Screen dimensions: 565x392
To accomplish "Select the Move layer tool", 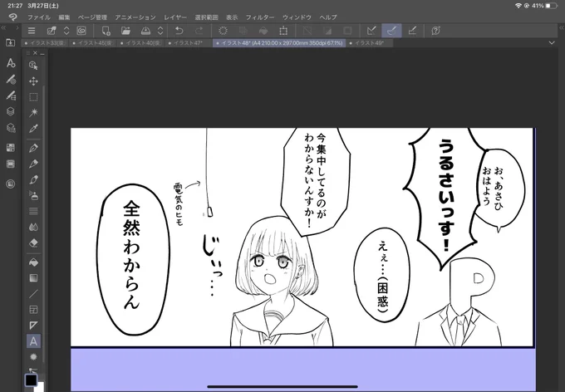I will (x=33, y=81).
